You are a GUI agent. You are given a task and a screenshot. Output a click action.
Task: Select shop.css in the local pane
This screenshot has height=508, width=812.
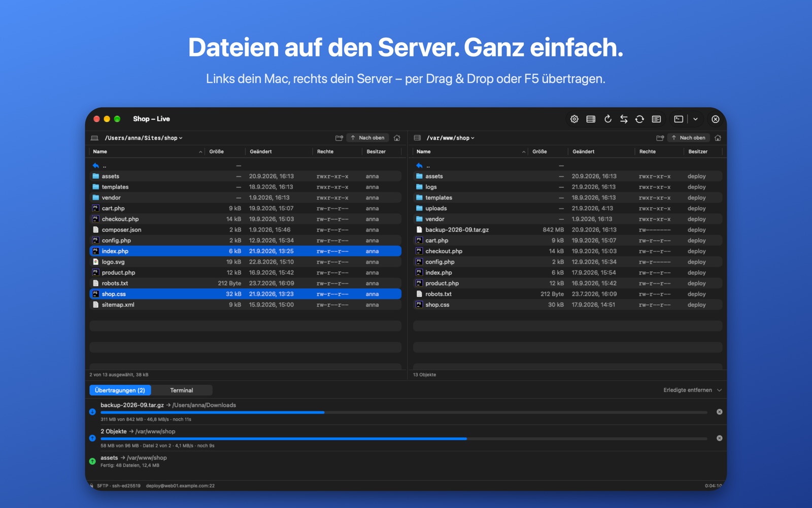coord(246,294)
